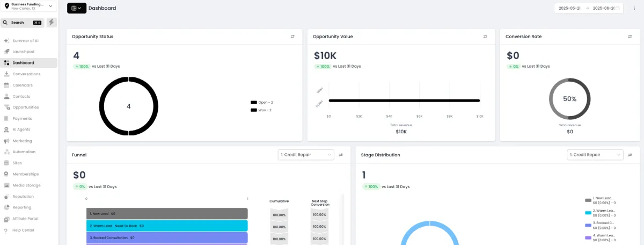Click the Opportunity Value Open revenue bar
This screenshot has width=644, height=245.
[404, 100]
